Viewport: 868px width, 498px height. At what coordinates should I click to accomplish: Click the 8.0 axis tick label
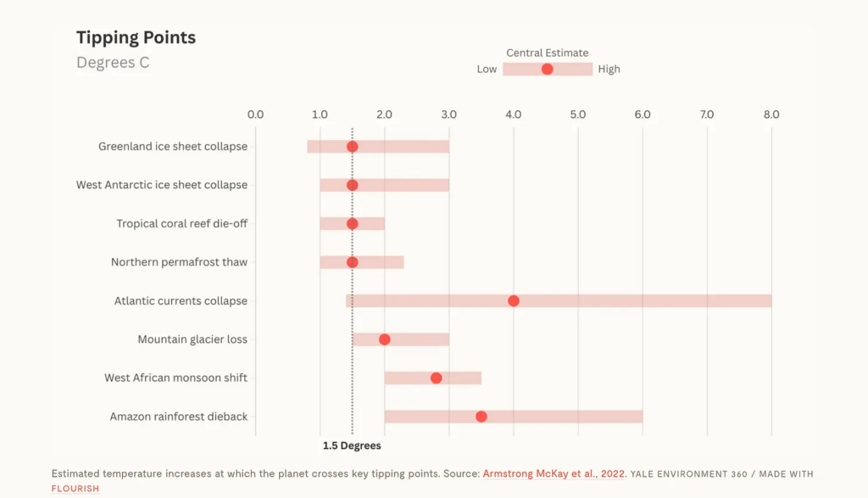pyautogui.click(x=771, y=115)
